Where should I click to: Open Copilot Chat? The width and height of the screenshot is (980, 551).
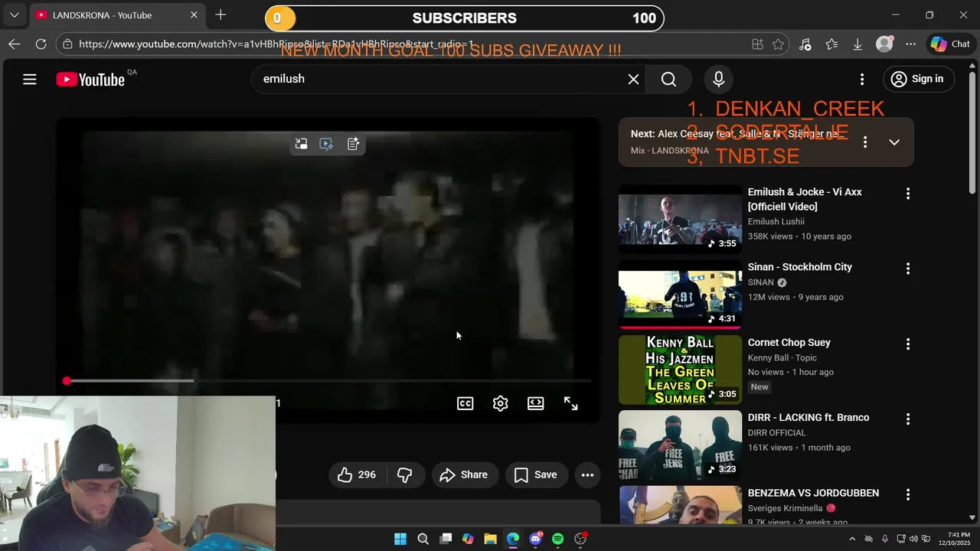pos(950,44)
